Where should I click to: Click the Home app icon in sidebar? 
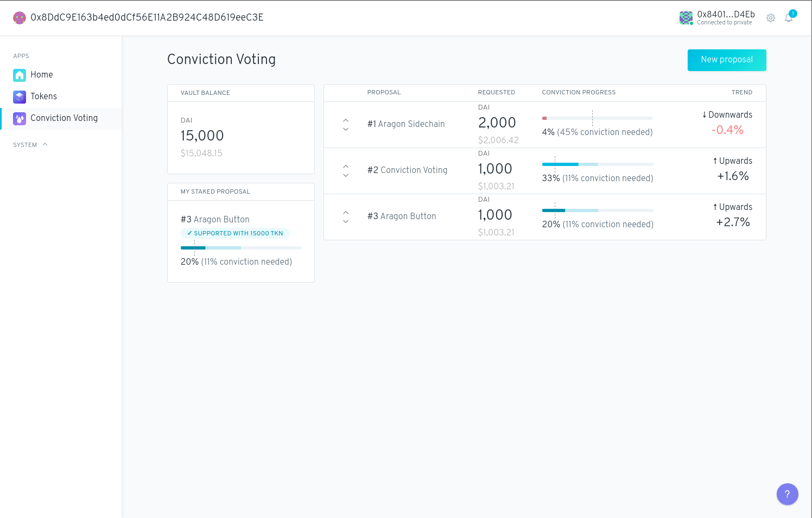(20, 75)
